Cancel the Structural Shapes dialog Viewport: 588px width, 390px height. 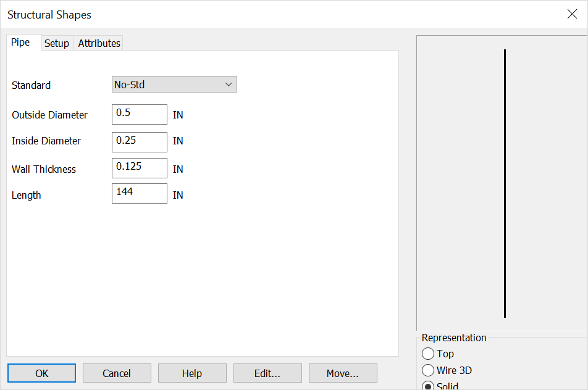(117, 373)
